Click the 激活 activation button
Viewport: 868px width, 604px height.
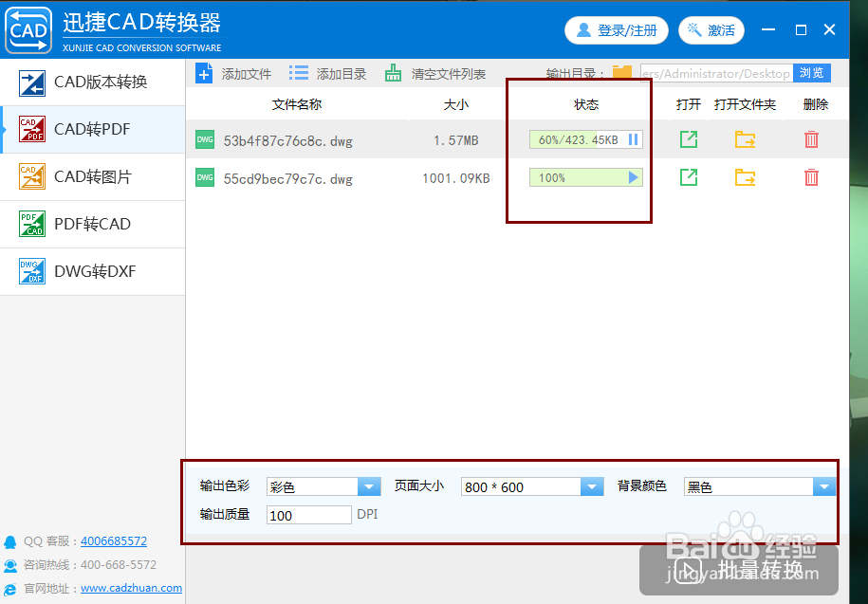click(x=711, y=30)
